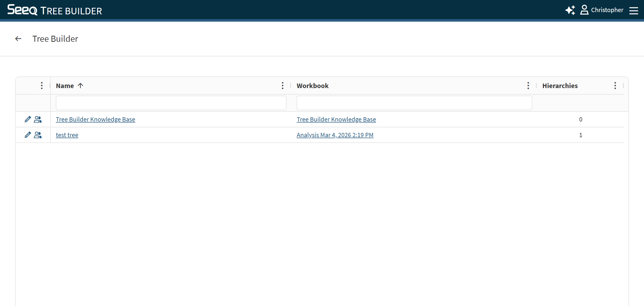This screenshot has width=644, height=306.
Task: Click the Workbook filter text box
Action: pyautogui.click(x=414, y=103)
